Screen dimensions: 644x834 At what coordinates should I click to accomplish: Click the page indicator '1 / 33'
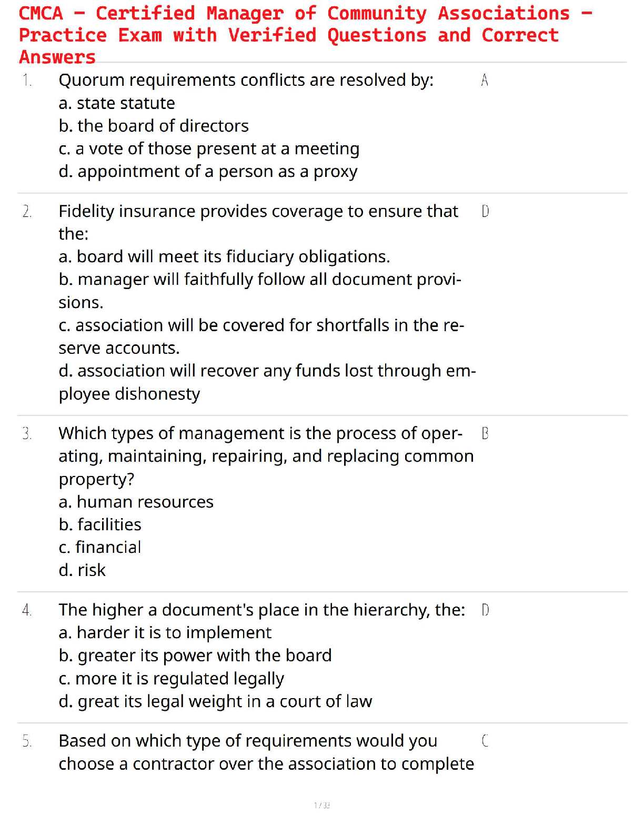[321, 805]
